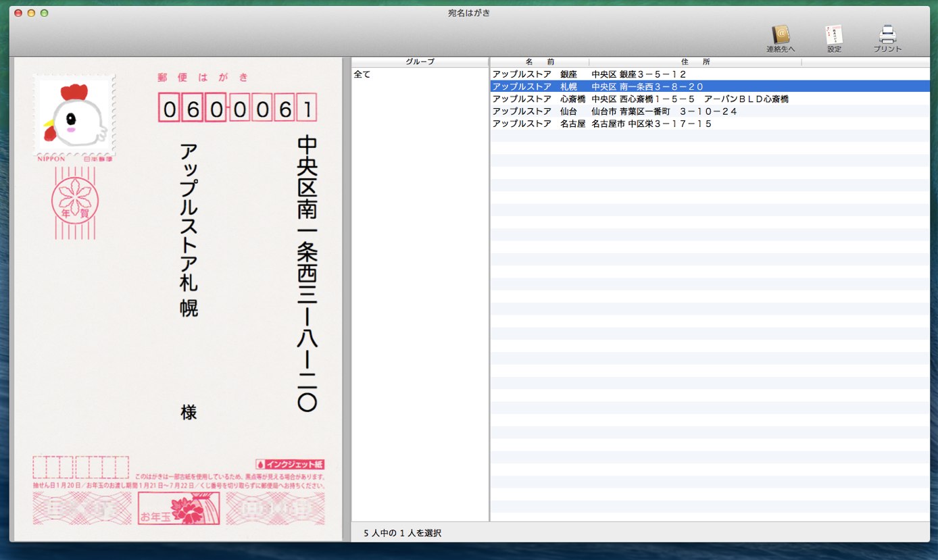Select the 全て group
This screenshot has width=938, height=560.
click(362, 74)
